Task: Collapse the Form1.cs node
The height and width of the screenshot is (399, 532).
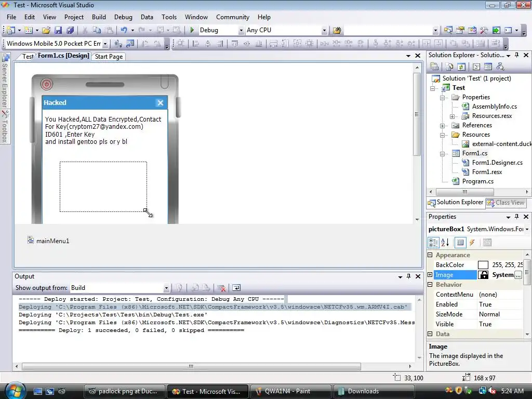Action: coord(443,154)
